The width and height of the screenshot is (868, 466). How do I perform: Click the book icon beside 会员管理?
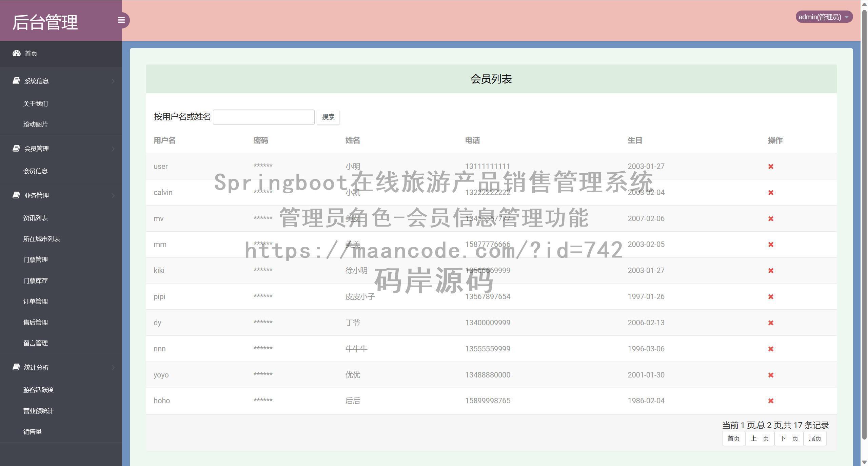point(16,148)
